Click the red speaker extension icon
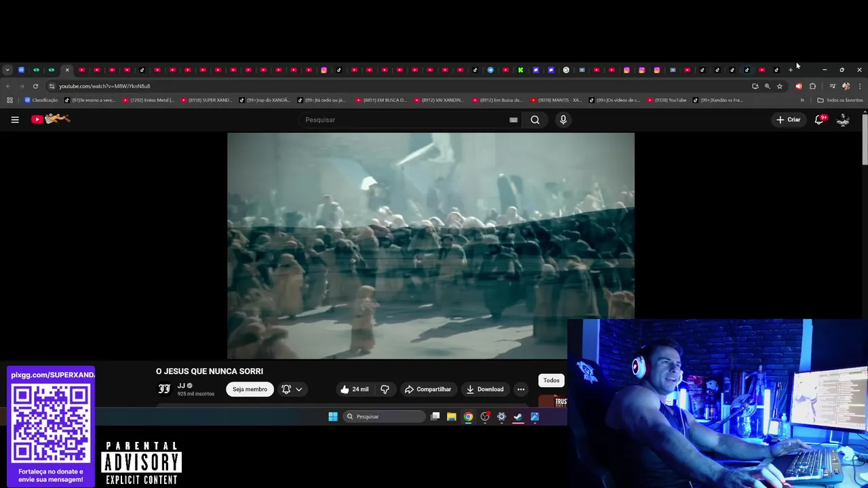 coord(798,86)
